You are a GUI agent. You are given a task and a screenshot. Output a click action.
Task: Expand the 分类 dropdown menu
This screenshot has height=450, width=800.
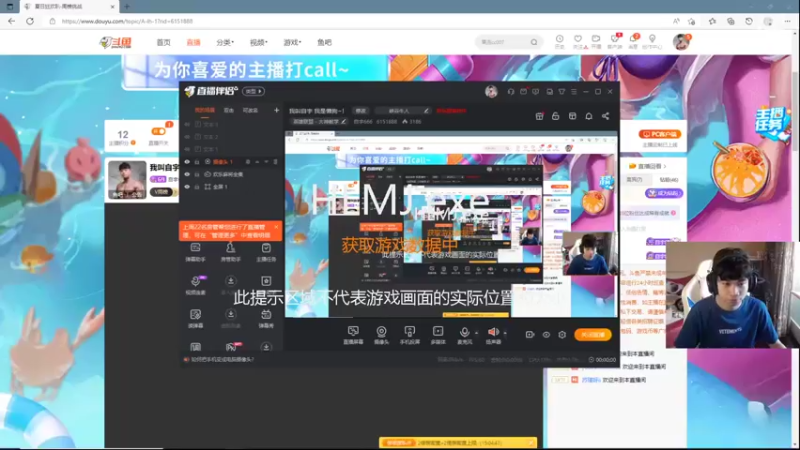[x=225, y=42]
